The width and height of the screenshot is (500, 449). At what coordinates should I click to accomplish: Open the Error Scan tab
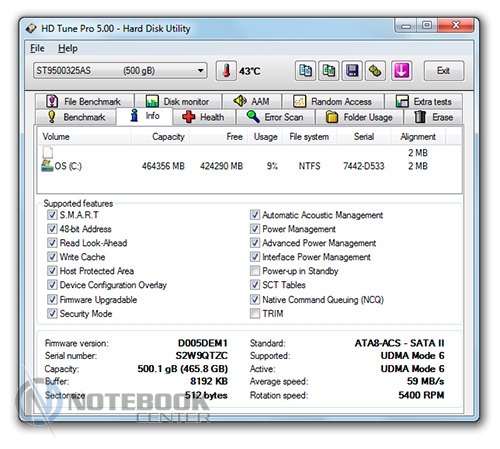coord(275,117)
